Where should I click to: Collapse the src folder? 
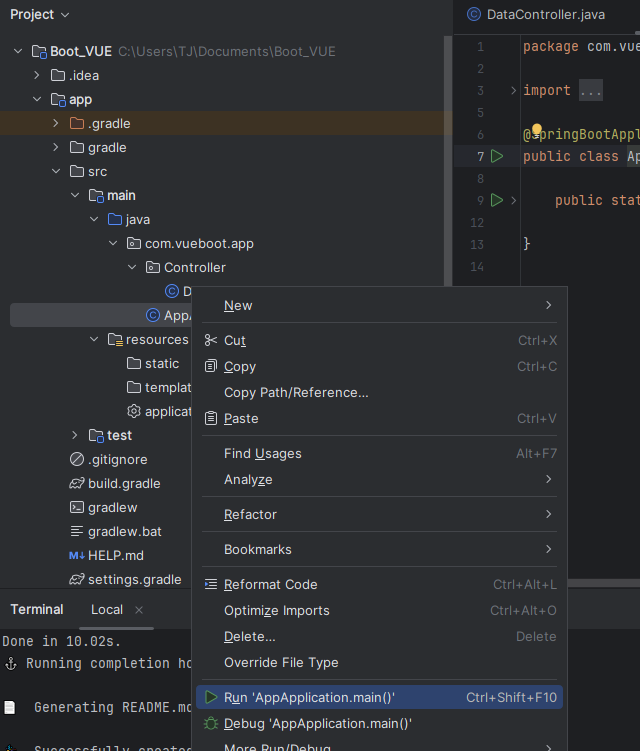tap(56, 171)
